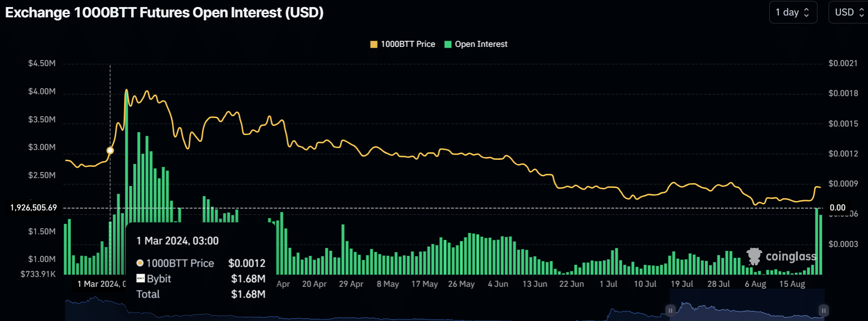The height and width of the screenshot is (321, 868).
Task: Click the yellow 1000BTT Price legend swatch
Action: 374,45
